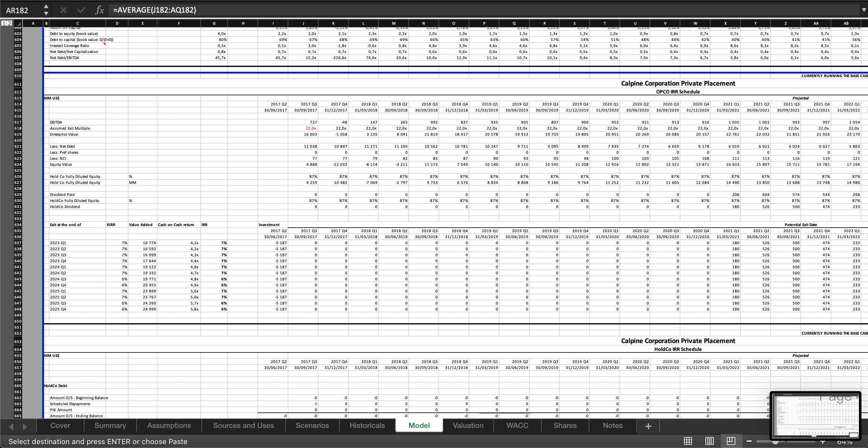Click status bar 'Select destination and press ENTER' message

(98, 442)
